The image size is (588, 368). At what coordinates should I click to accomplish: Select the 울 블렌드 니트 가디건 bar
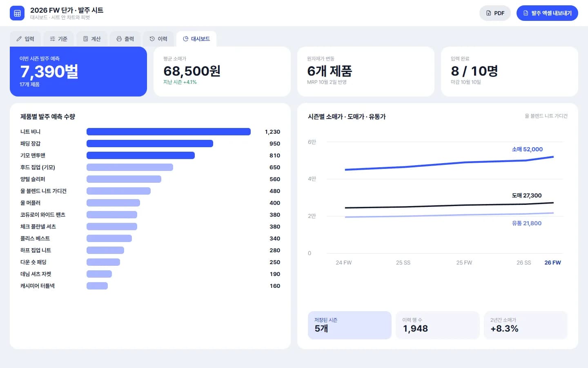[x=118, y=191]
